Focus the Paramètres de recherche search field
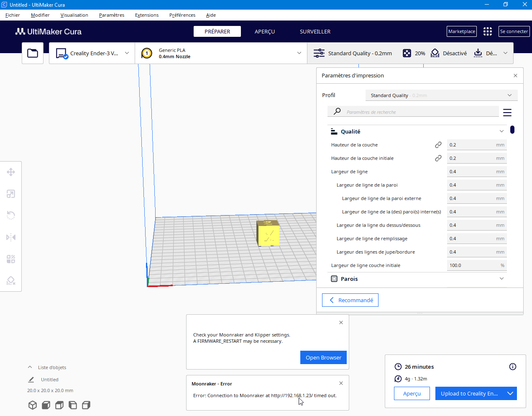The height and width of the screenshot is (416, 532). (x=413, y=112)
